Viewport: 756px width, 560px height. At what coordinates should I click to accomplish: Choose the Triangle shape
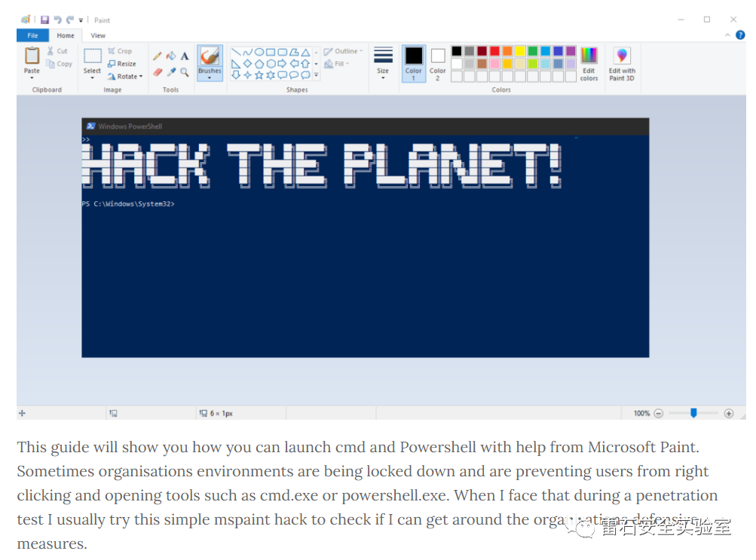click(305, 52)
